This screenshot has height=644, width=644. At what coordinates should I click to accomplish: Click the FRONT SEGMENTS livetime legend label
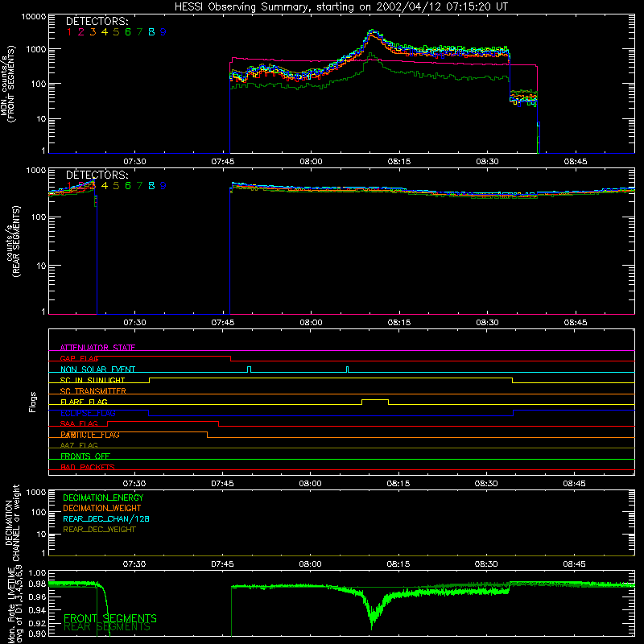coord(110,618)
